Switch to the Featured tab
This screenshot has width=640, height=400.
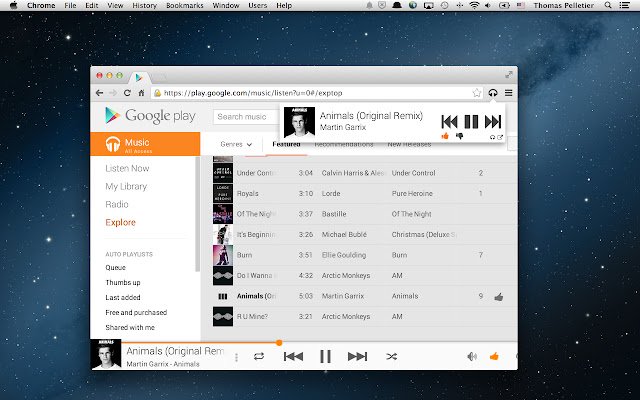(286, 144)
